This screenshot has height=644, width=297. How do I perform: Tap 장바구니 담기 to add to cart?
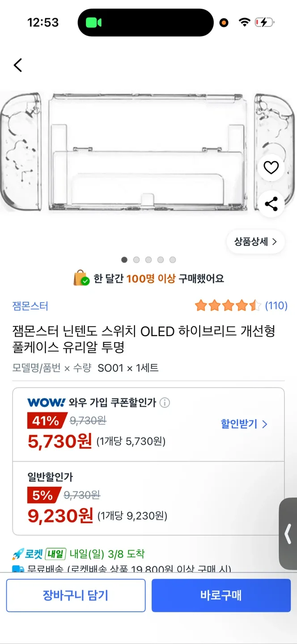pos(75,595)
